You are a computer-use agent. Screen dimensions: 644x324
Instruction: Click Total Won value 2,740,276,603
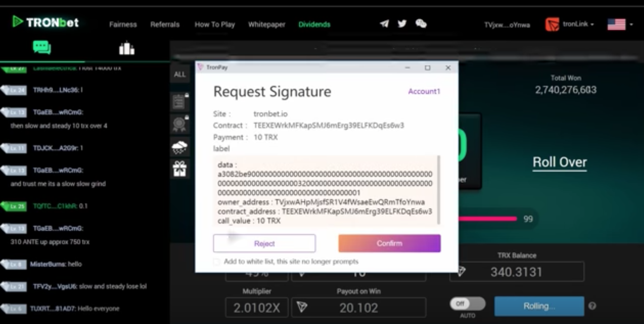(x=566, y=90)
